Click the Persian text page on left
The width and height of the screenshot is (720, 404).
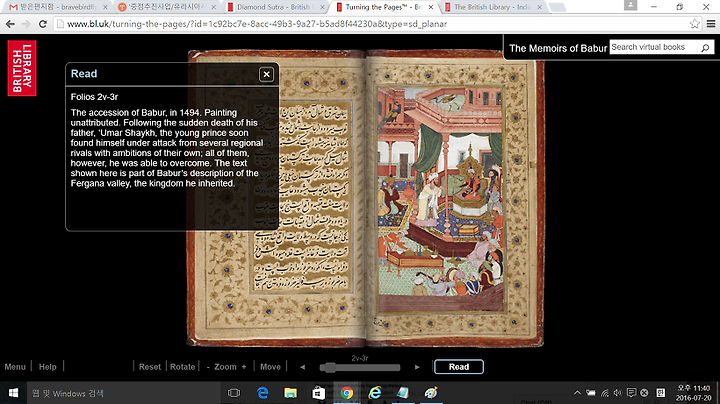click(303, 195)
